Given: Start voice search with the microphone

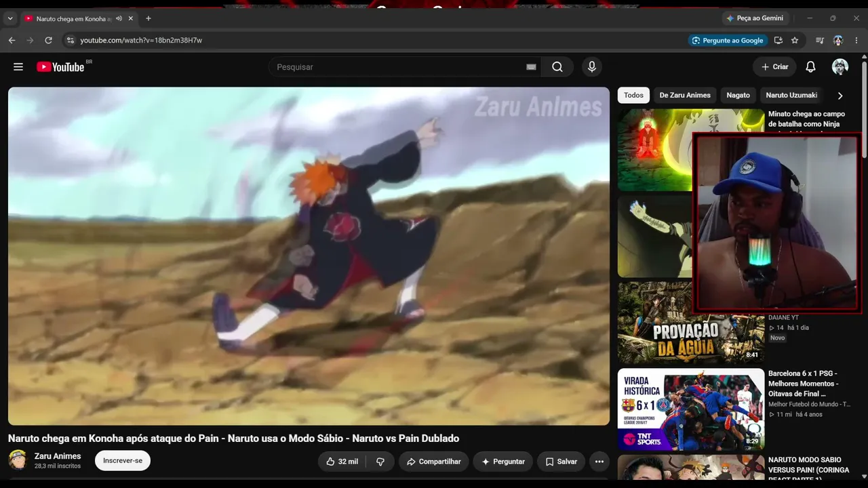Looking at the screenshot, I should (592, 67).
